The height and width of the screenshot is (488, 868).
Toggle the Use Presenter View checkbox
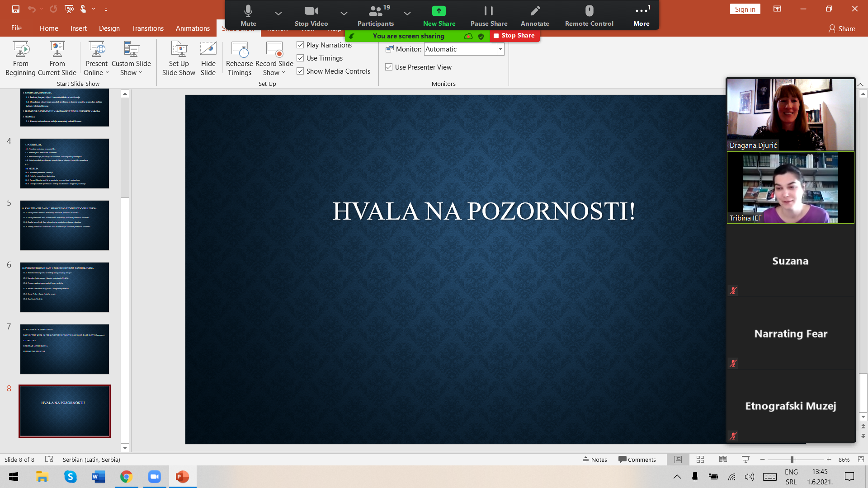pyautogui.click(x=389, y=67)
